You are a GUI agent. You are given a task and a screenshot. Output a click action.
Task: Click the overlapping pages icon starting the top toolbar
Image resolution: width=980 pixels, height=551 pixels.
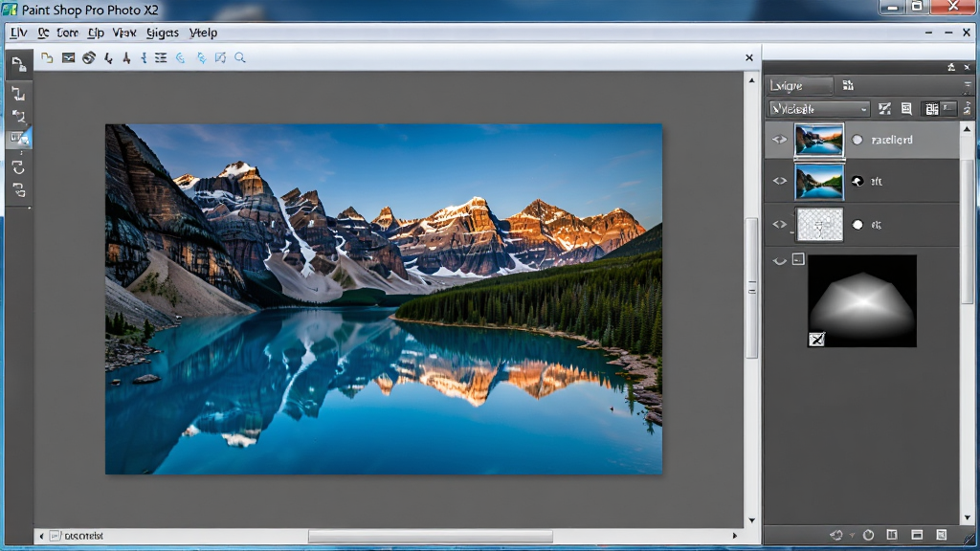click(x=47, y=57)
